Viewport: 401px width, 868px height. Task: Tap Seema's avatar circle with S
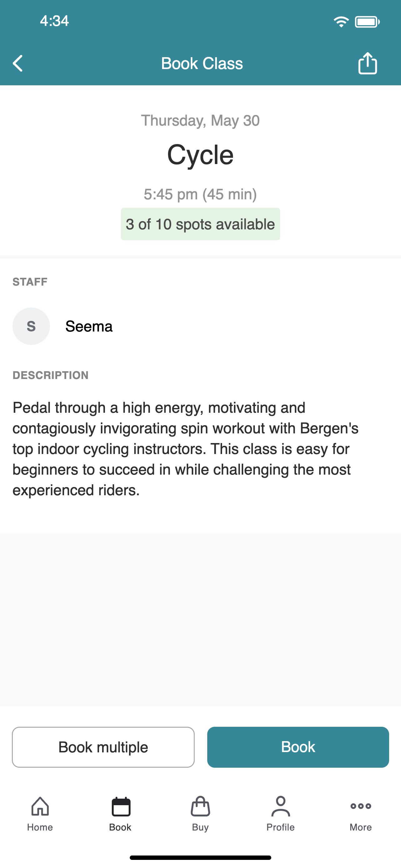(x=31, y=326)
